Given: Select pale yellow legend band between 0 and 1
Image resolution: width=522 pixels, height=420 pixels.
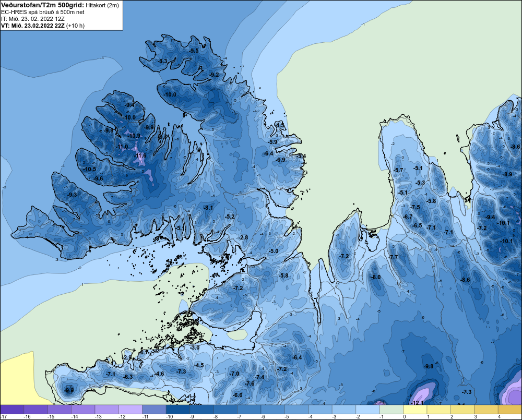Looking at the screenshot, I should click(x=415, y=410).
